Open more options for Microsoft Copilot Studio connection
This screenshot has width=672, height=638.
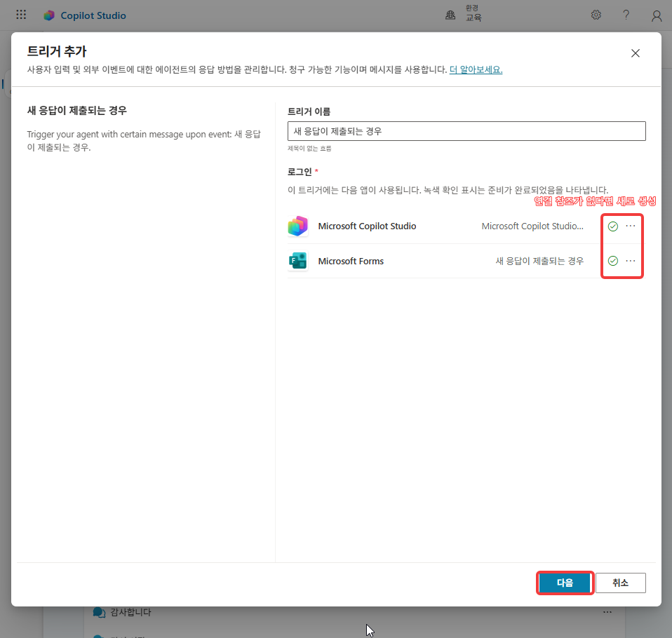(x=631, y=226)
